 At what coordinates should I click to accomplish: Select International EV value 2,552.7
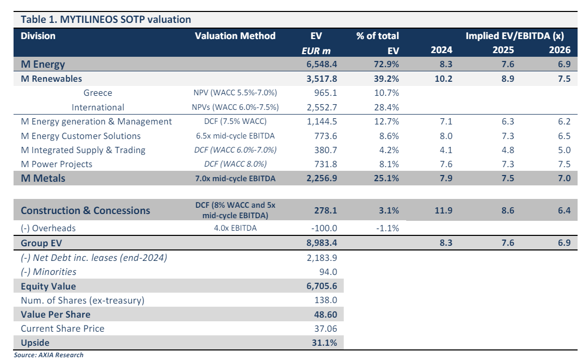coord(322,108)
